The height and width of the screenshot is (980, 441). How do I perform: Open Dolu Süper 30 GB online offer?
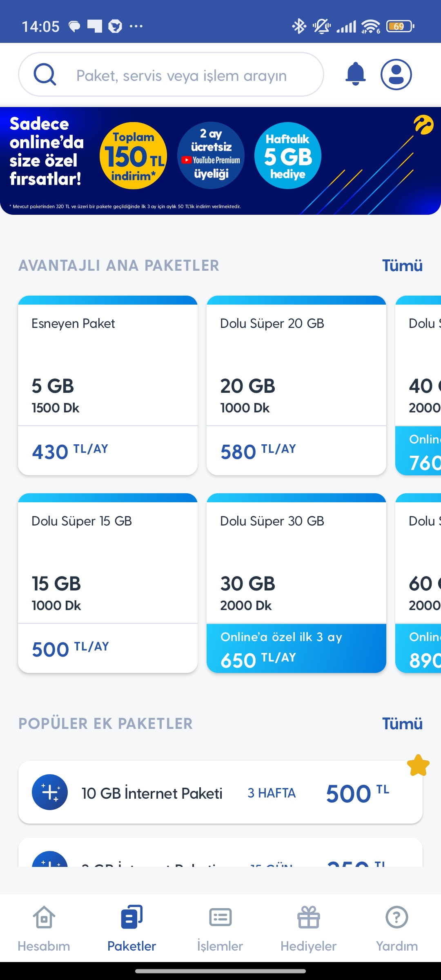pos(296,583)
